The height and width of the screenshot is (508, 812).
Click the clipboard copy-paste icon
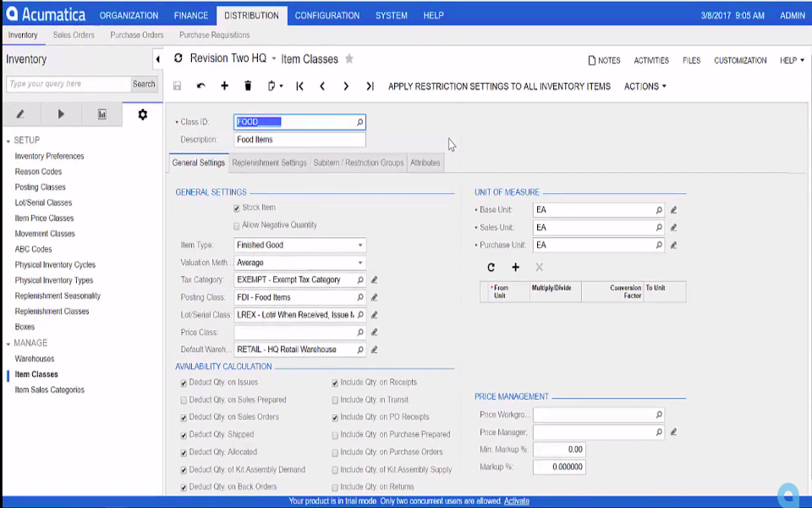pos(272,86)
